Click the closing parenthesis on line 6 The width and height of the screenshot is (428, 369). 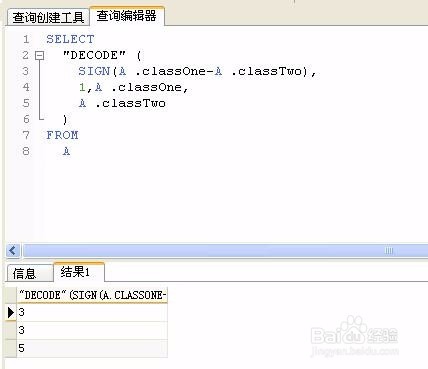point(65,119)
